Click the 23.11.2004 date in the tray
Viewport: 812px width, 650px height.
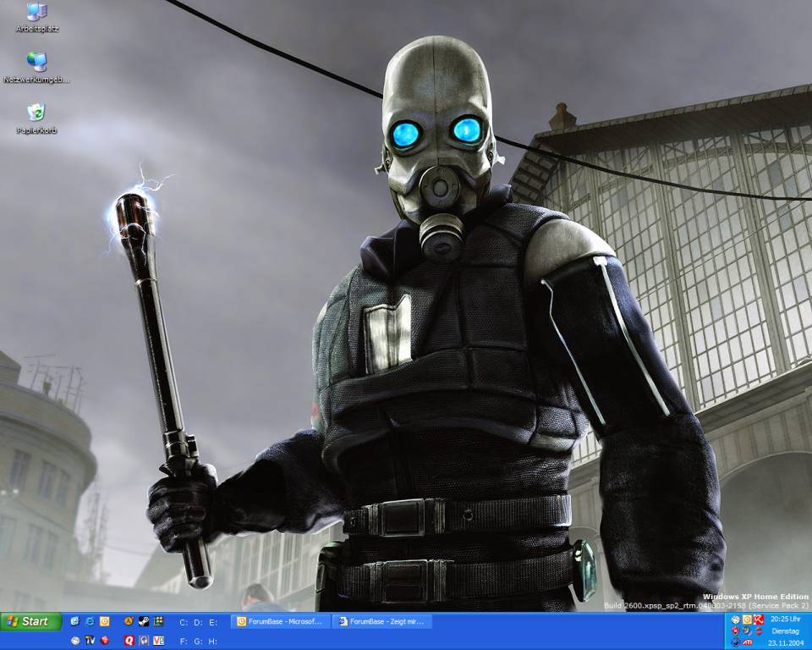[786, 642]
